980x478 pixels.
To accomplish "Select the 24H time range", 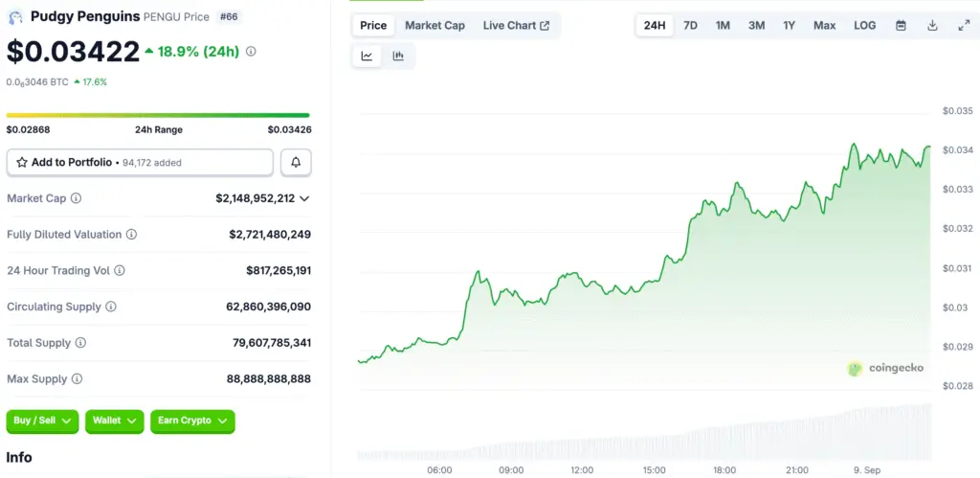I will tap(655, 26).
